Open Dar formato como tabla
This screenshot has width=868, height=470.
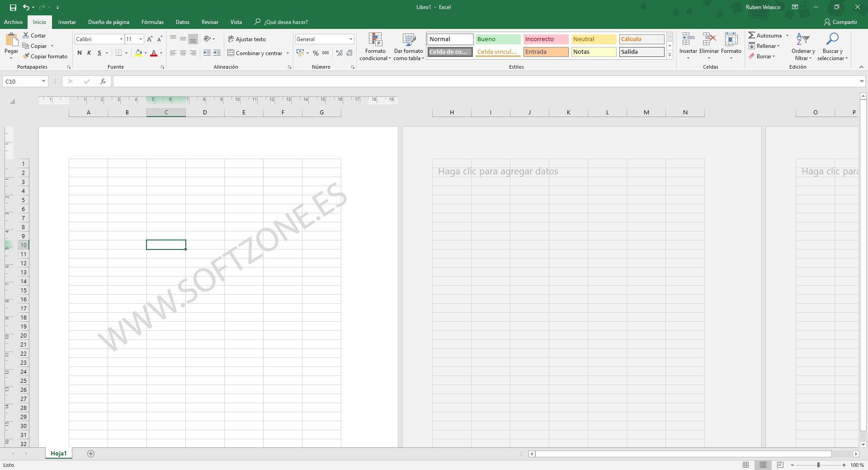click(409, 47)
